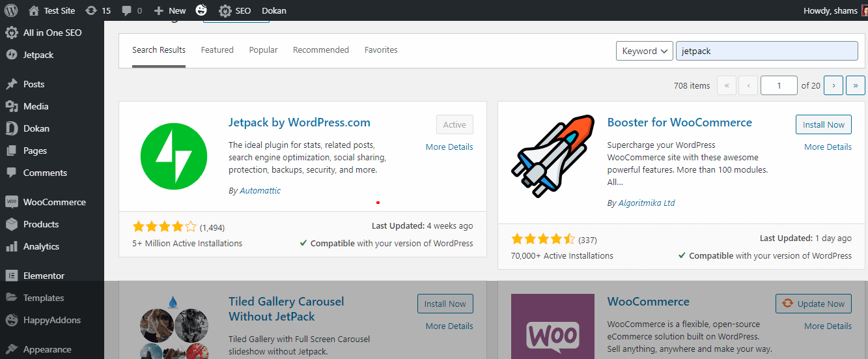Switch to the Favorites tab
Screen dimensions: 868x359
(x=381, y=50)
